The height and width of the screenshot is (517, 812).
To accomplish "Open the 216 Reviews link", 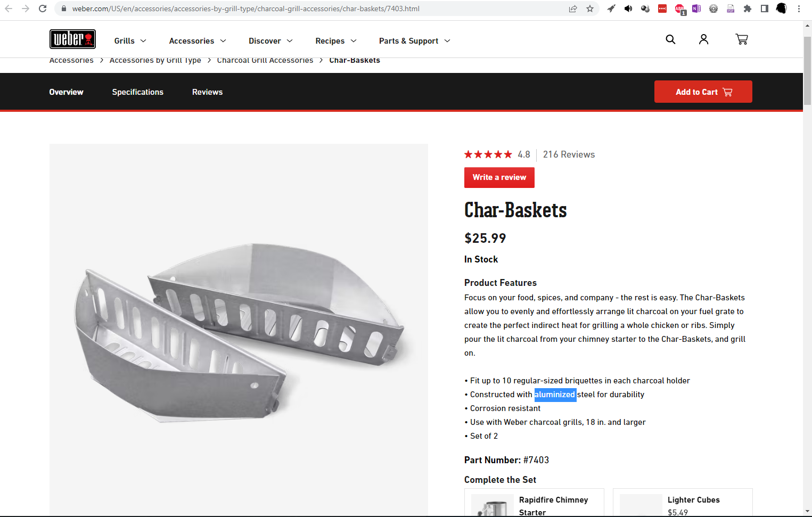I will 569,154.
